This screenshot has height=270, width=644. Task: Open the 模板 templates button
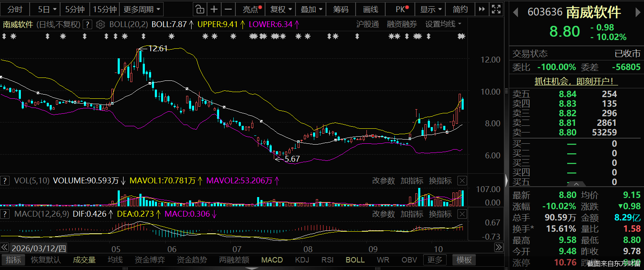click(464, 260)
